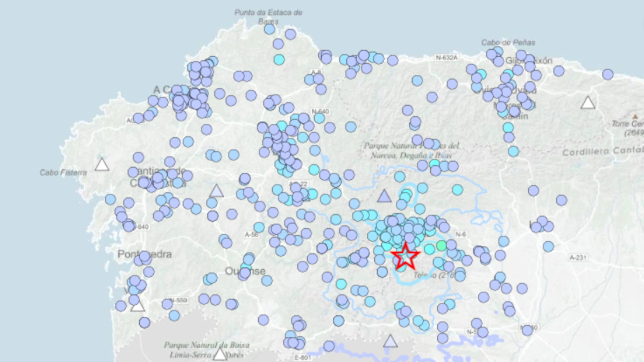Select the white triangle west of Torre Cerredo
The width and height of the screenshot is (644, 362).
[x=588, y=103]
